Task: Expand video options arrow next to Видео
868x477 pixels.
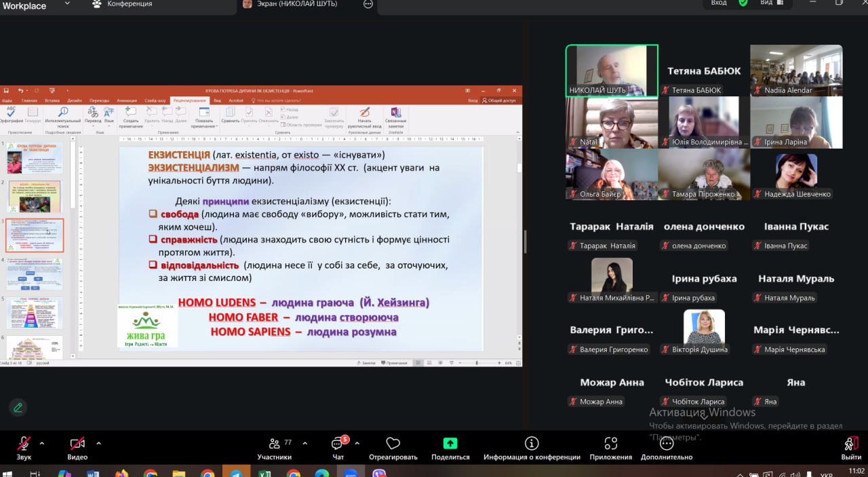Action: pos(98,443)
